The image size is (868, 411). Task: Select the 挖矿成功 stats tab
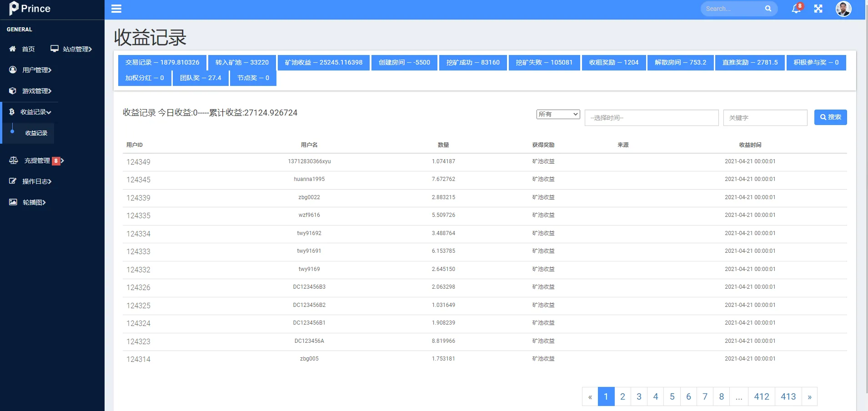click(473, 62)
